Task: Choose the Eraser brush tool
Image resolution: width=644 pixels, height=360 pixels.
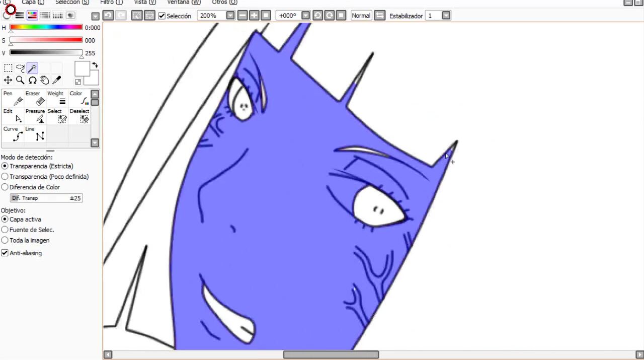Action: click(x=36, y=99)
